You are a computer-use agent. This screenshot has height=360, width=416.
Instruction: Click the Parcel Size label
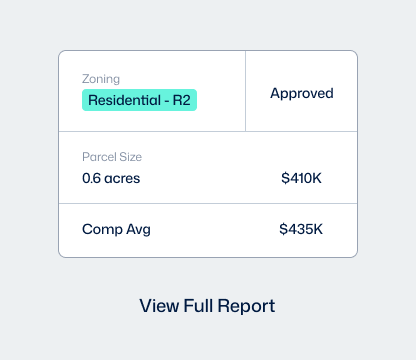112,157
